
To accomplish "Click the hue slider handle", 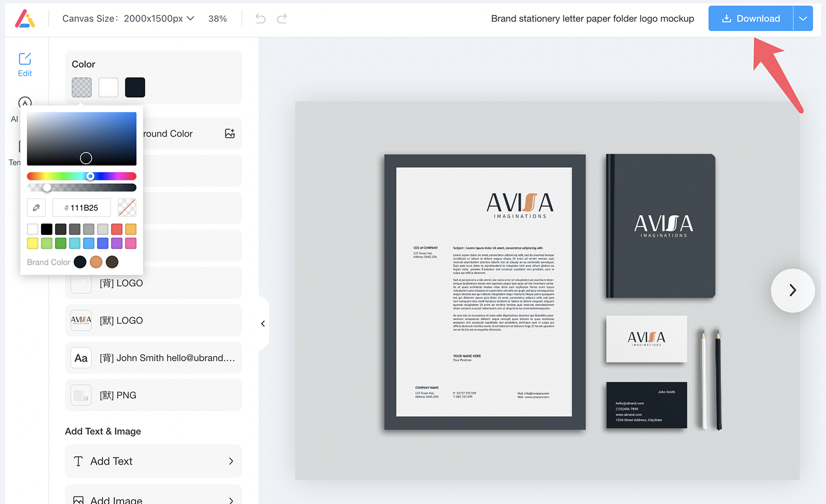I will click(90, 177).
